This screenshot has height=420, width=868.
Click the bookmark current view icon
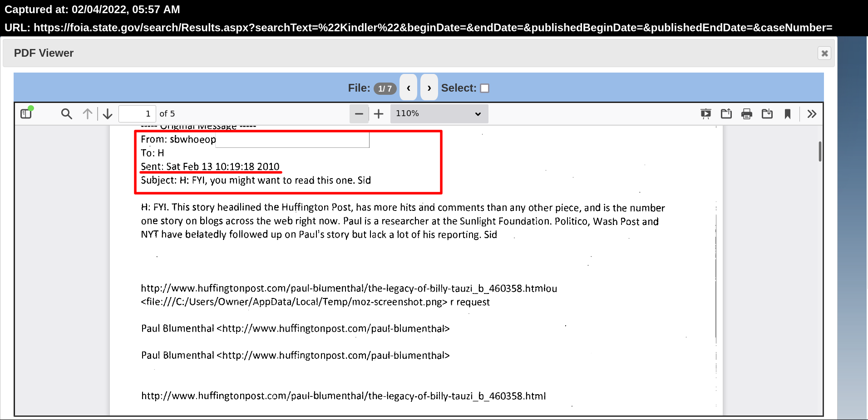[788, 113]
